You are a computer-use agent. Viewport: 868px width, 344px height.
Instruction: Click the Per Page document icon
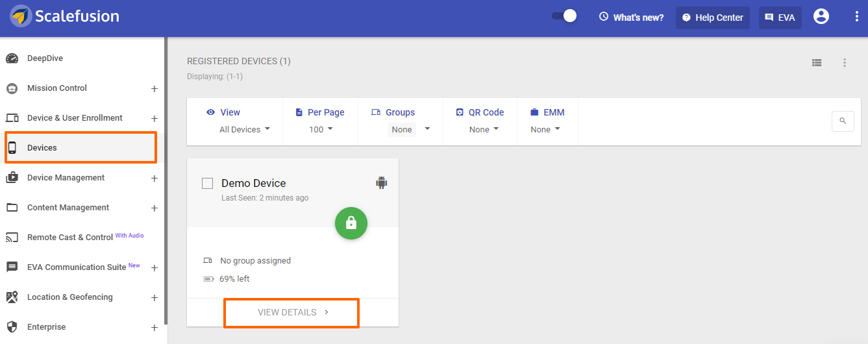click(x=299, y=112)
